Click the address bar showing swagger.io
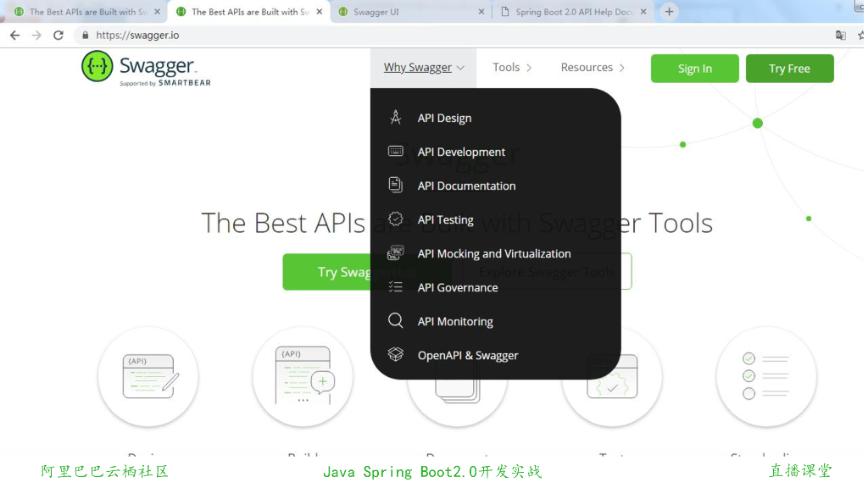This screenshot has width=868, height=488. (x=454, y=36)
